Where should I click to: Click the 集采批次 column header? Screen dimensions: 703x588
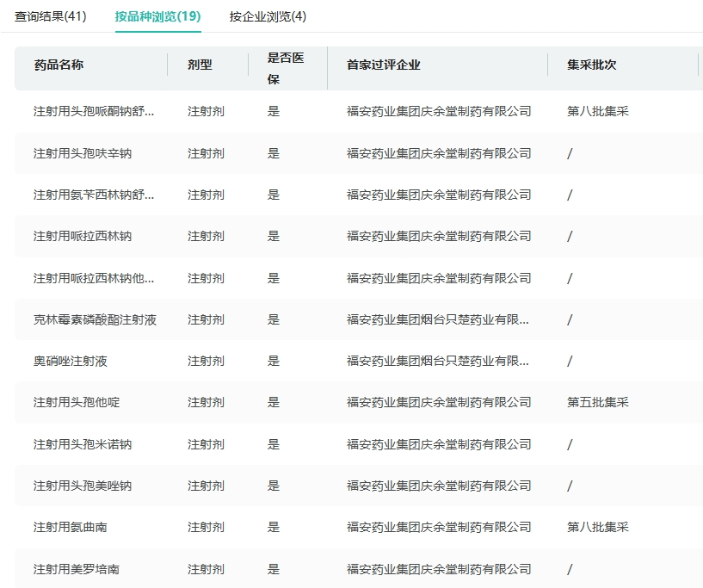click(591, 65)
